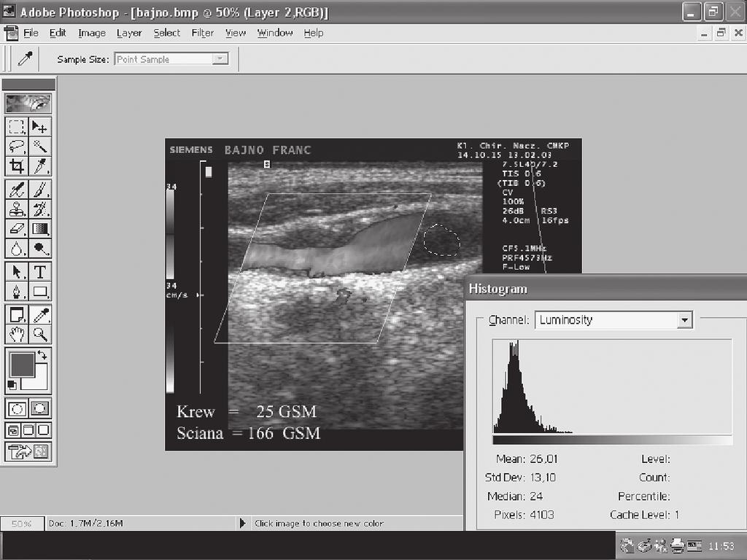
Task: Click the 'Cache Level: 1' text
Action: point(644,515)
